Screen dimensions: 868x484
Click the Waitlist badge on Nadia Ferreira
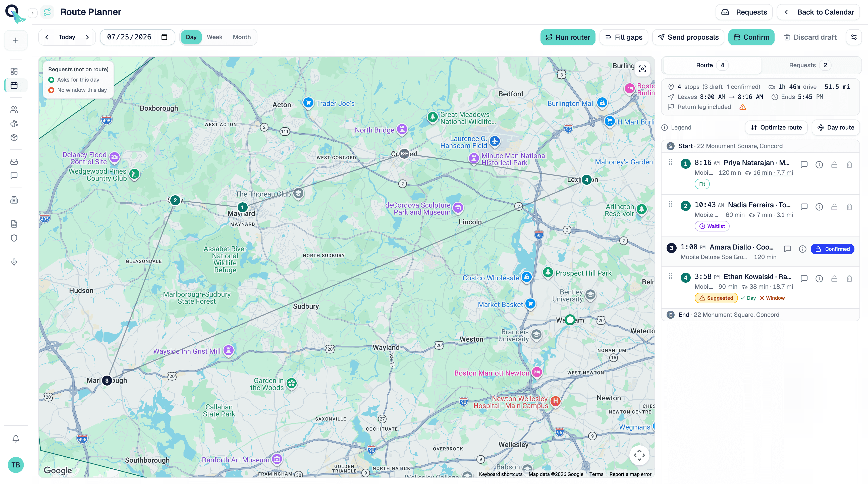[x=712, y=226]
